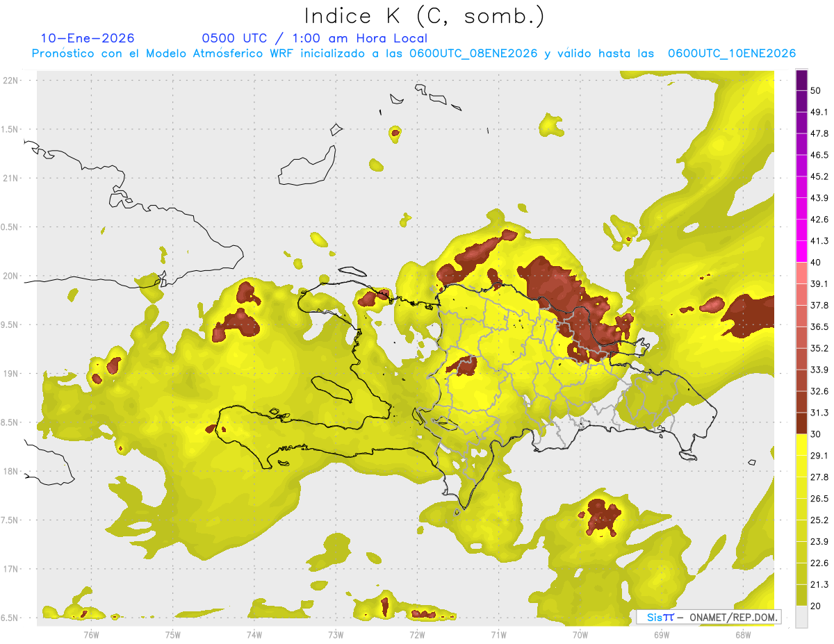Click the colorbar value label '30'

point(816,434)
